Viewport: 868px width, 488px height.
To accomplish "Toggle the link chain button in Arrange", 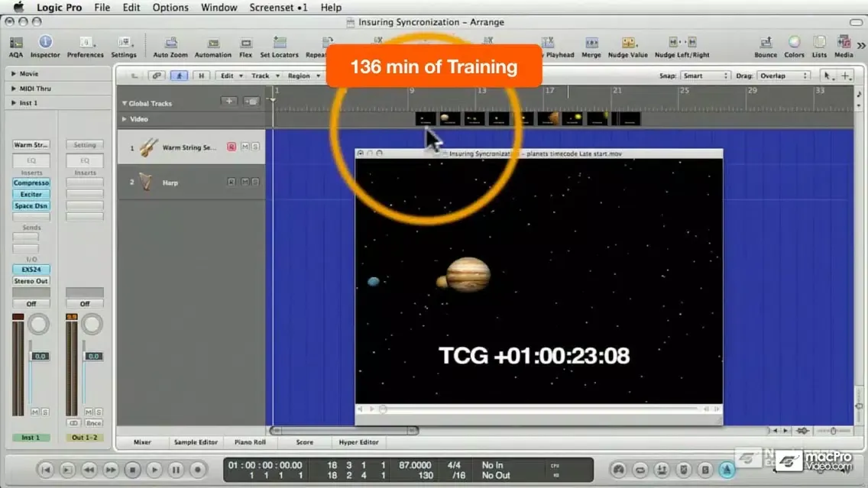I will (157, 76).
